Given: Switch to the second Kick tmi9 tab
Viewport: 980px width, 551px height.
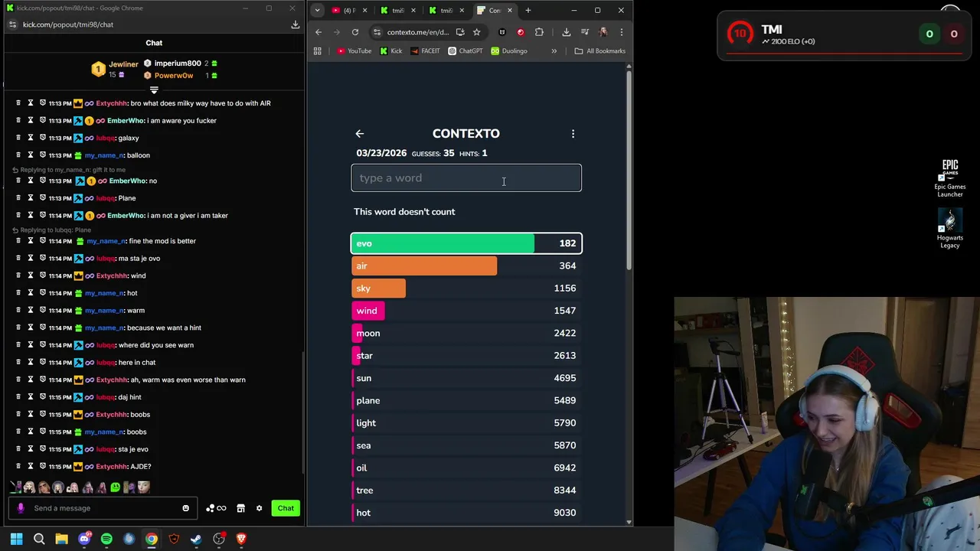Looking at the screenshot, I should [446, 11].
